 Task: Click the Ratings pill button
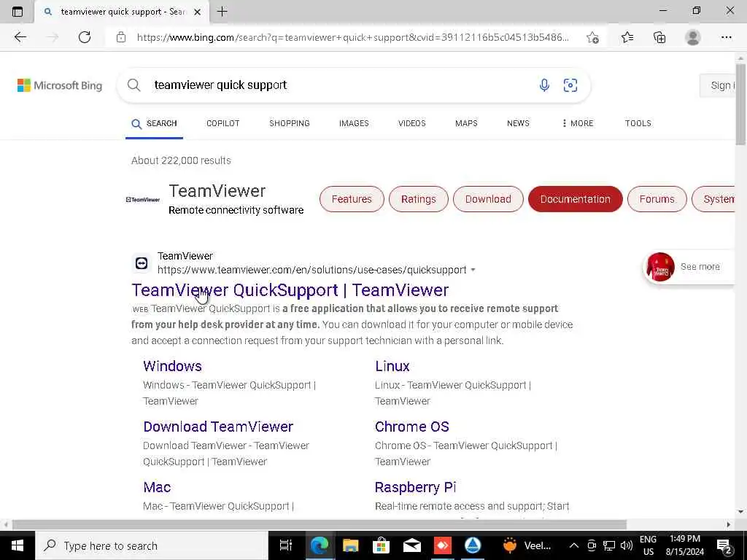(x=418, y=199)
